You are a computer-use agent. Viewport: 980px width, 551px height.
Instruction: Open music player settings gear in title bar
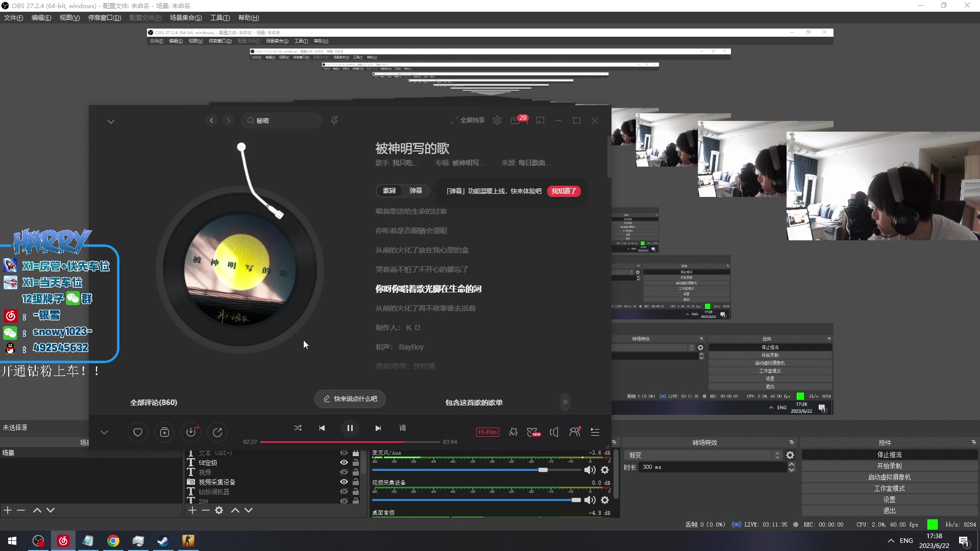click(x=497, y=120)
